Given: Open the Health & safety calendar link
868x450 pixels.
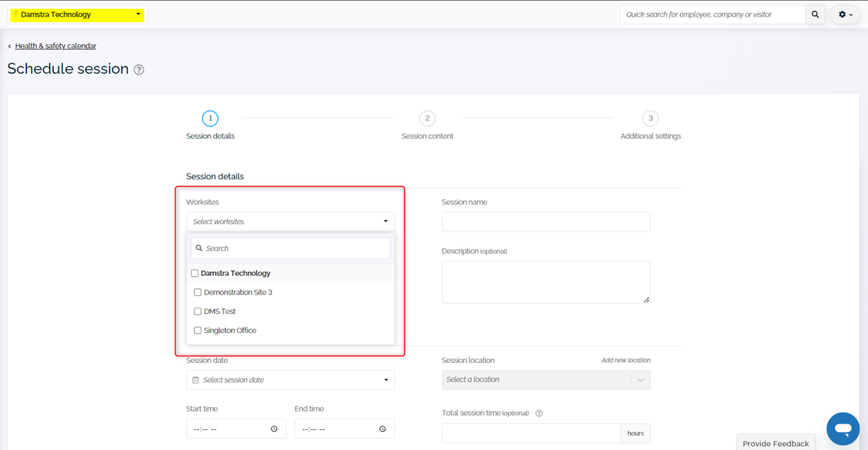Looking at the screenshot, I should (55, 46).
